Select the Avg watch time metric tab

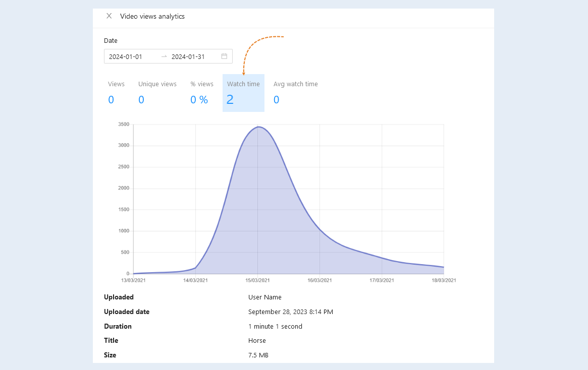pyautogui.click(x=295, y=93)
